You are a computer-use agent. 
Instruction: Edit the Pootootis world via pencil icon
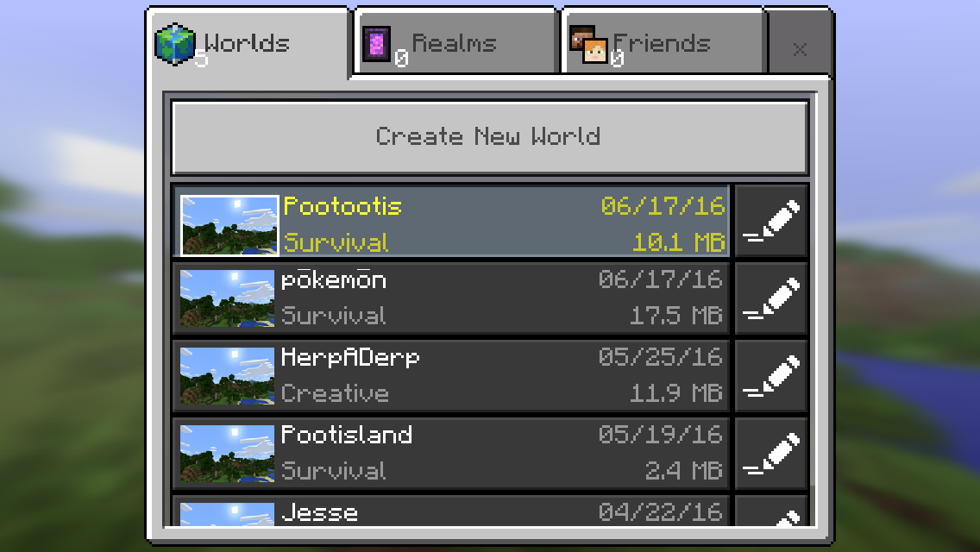tap(771, 221)
